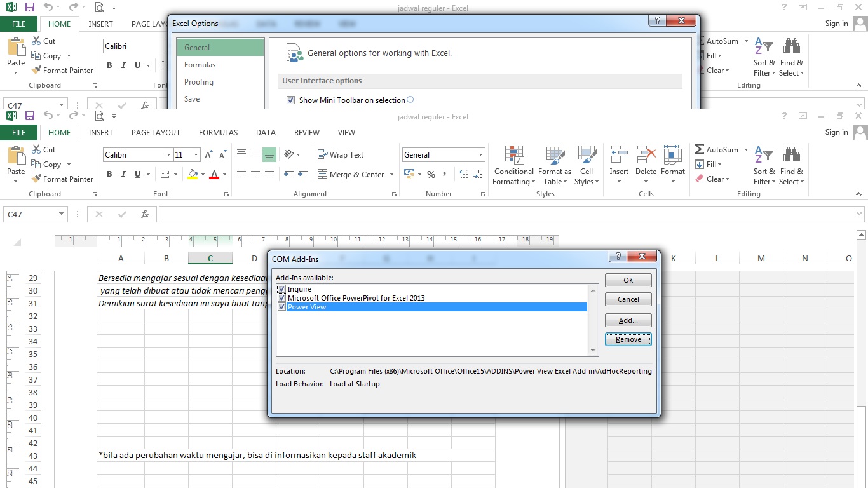Apply Bottom Align to the cell
868x488 pixels.
pos(269,154)
